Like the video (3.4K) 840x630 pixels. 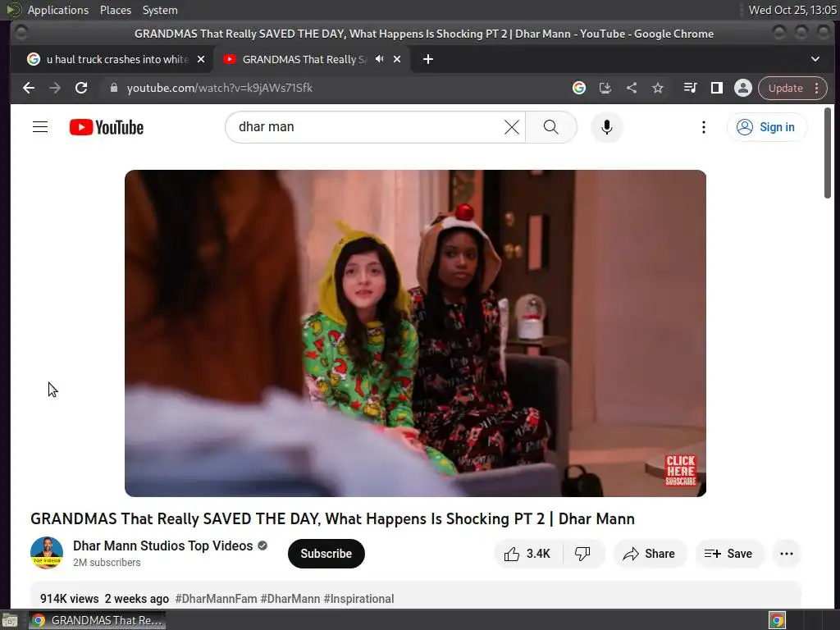click(x=527, y=554)
